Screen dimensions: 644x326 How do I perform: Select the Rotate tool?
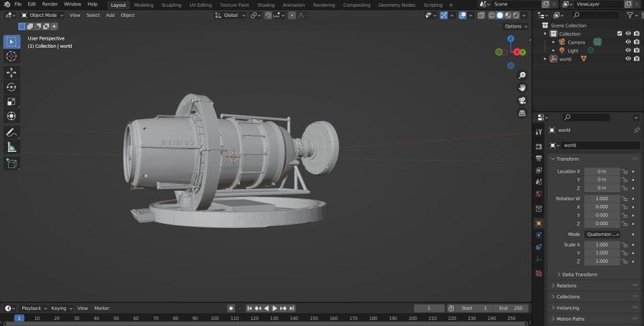click(11, 87)
